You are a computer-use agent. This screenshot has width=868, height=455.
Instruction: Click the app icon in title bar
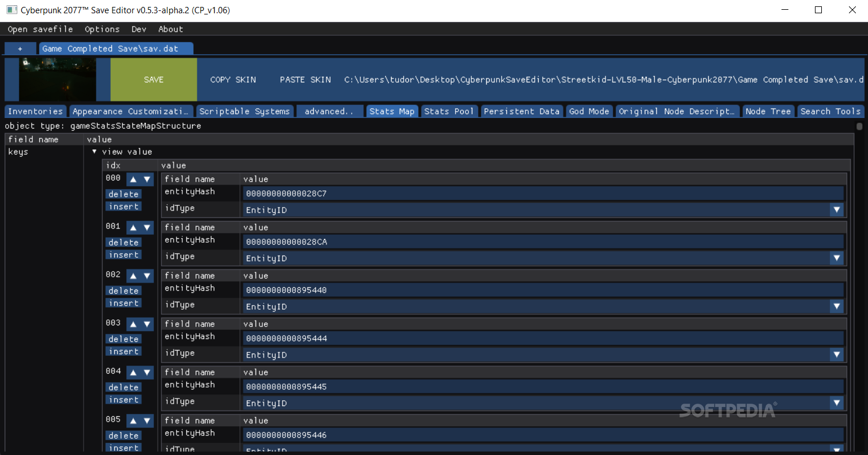(x=11, y=10)
